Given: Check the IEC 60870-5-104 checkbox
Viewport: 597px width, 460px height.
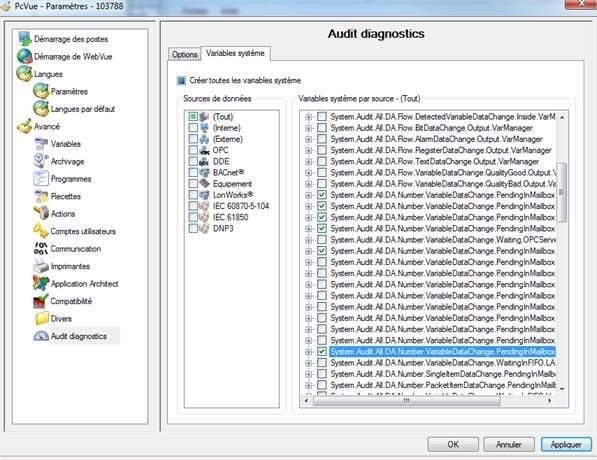Looking at the screenshot, I should 193,206.
